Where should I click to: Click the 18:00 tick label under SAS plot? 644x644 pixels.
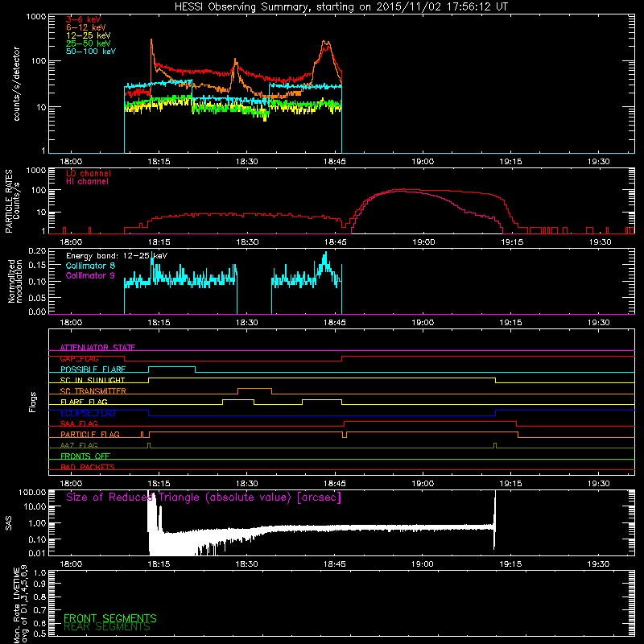pos(71,564)
